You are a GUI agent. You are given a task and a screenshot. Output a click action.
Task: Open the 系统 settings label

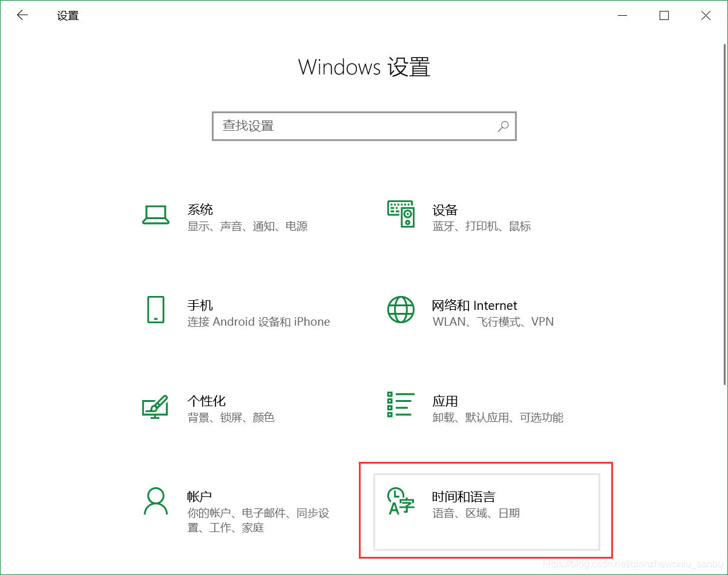pos(200,210)
